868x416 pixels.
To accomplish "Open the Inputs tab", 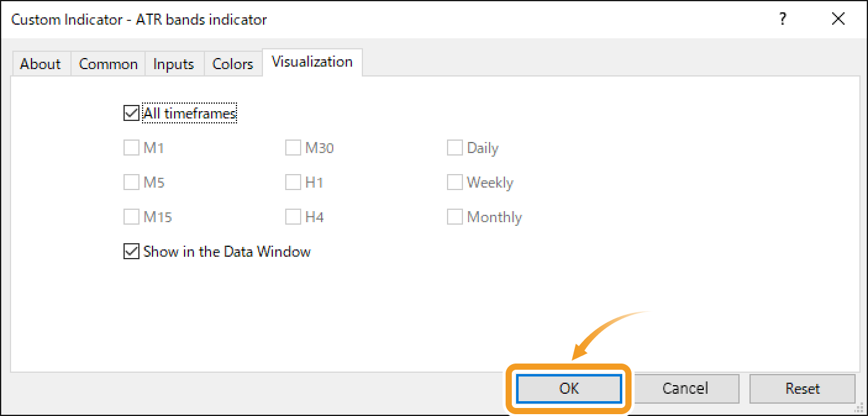I will (173, 64).
